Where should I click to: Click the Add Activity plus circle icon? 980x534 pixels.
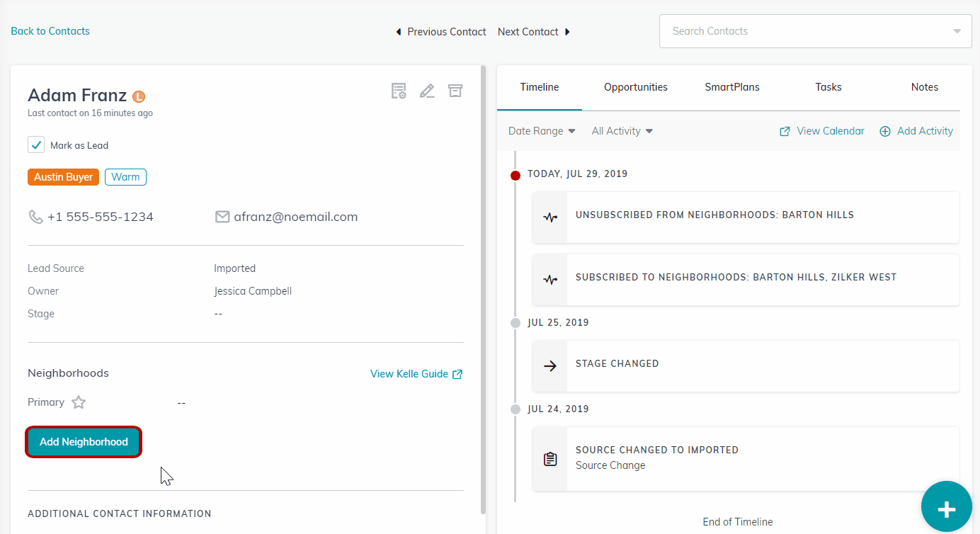pyautogui.click(x=885, y=131)
